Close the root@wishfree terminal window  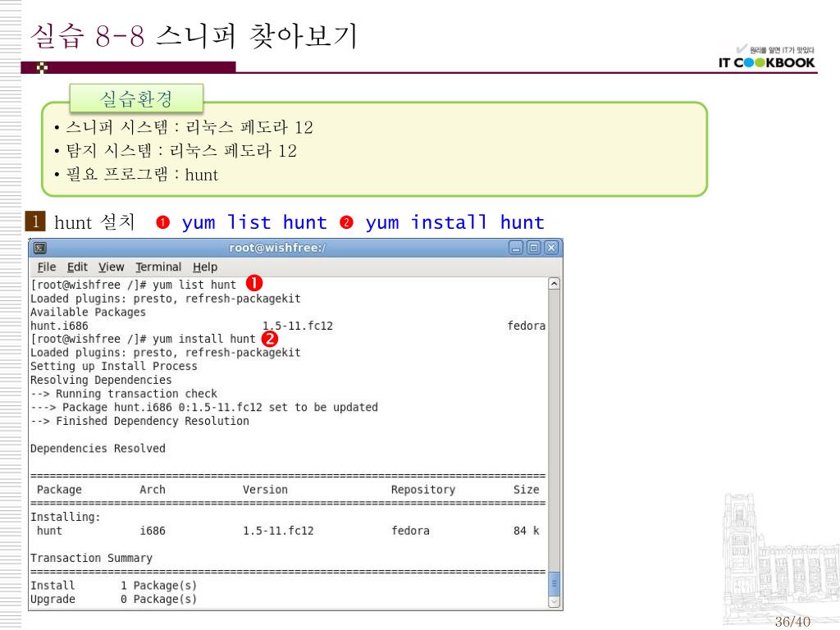point(551,248)
